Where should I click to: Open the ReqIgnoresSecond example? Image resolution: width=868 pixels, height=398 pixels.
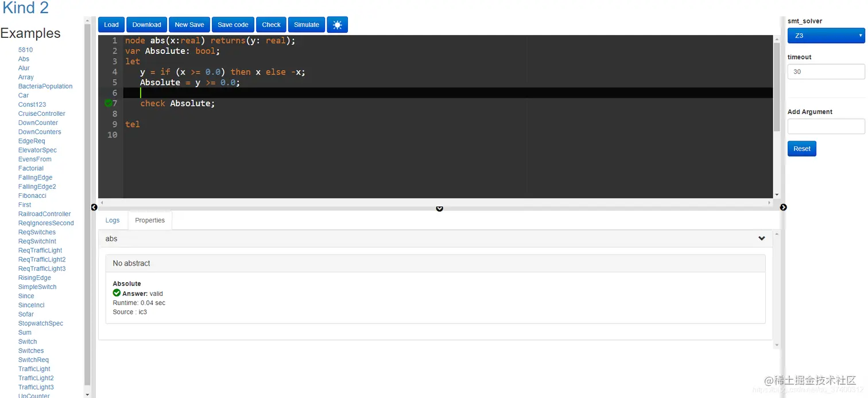click(x=46, y=223)
